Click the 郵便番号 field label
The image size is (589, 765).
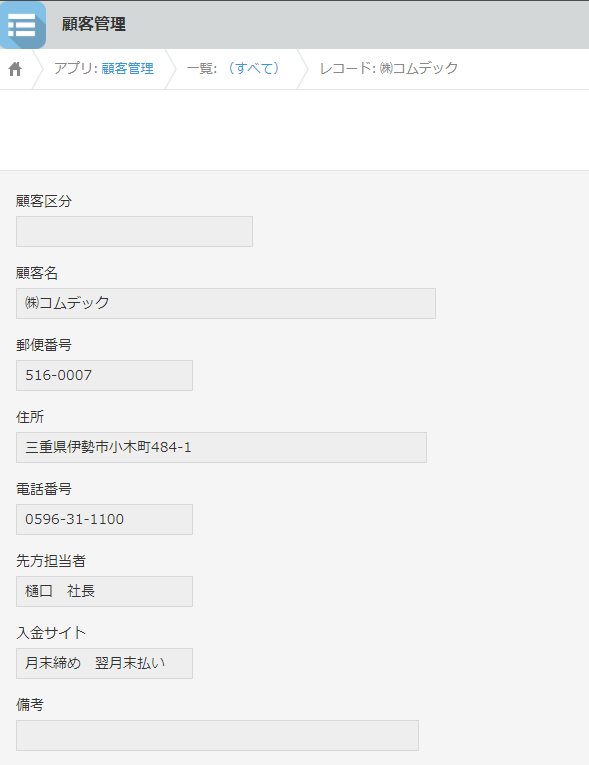pos(44,345)
